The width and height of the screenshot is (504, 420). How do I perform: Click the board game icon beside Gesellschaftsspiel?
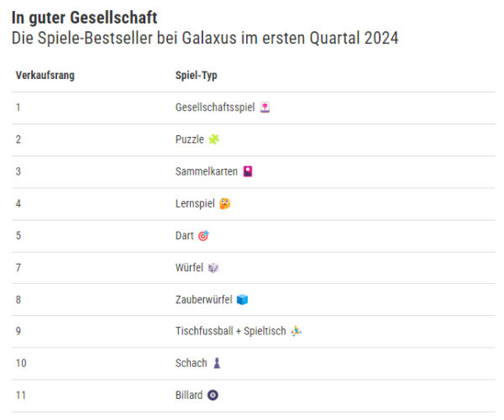[265, 108]
